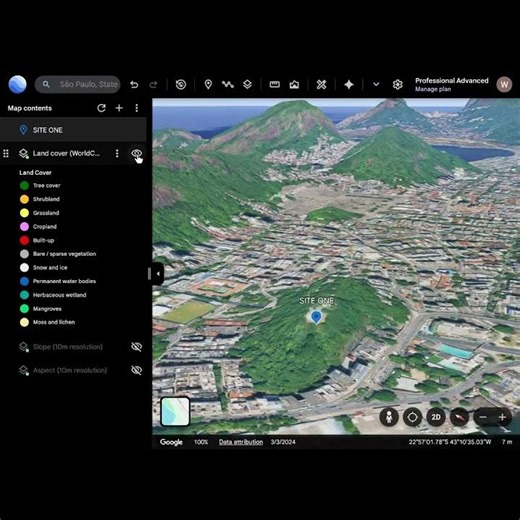Screen dimensions: 520x520
Task: Select the Land cover (WorldCover) layer
Action: coord(66,153)
